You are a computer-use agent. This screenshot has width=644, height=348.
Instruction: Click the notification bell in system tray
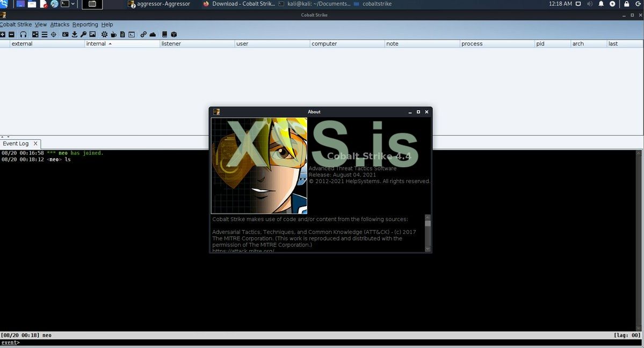[x=601, y=4]
